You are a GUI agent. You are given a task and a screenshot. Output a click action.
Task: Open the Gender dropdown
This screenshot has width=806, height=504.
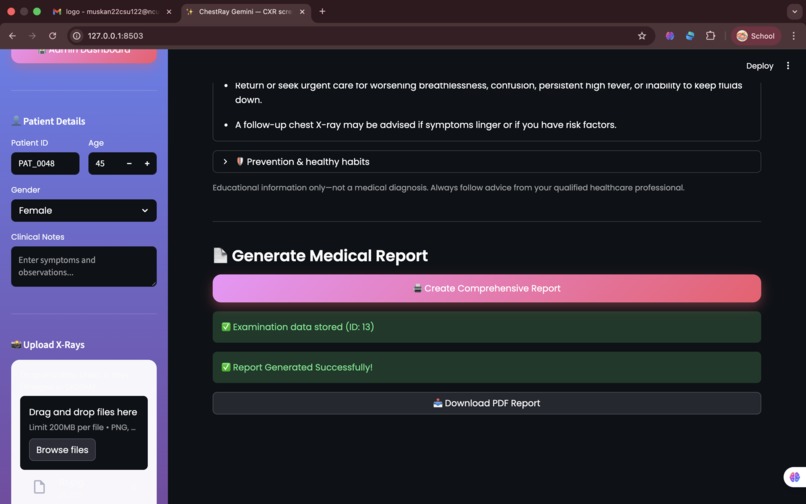coord(84,210)
